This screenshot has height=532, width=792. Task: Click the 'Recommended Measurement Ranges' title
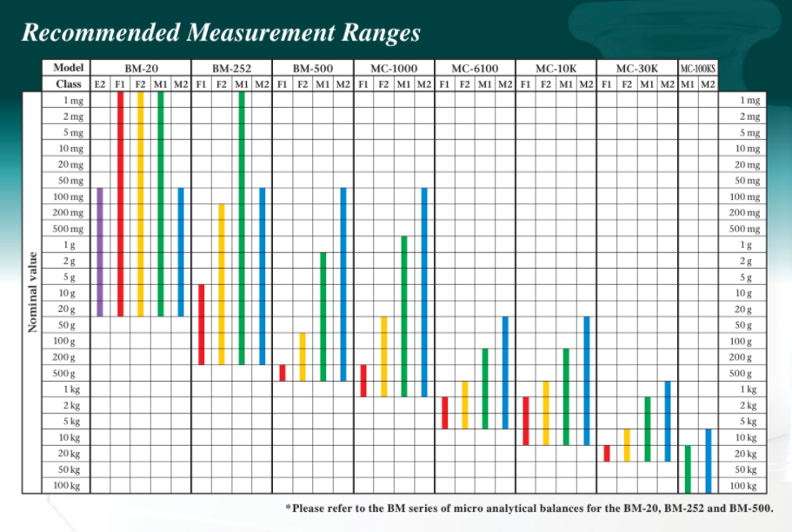click(x=221, y=33)
